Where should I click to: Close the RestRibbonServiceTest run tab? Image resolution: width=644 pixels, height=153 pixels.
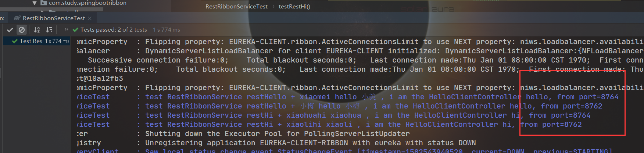tap(90, 18)
